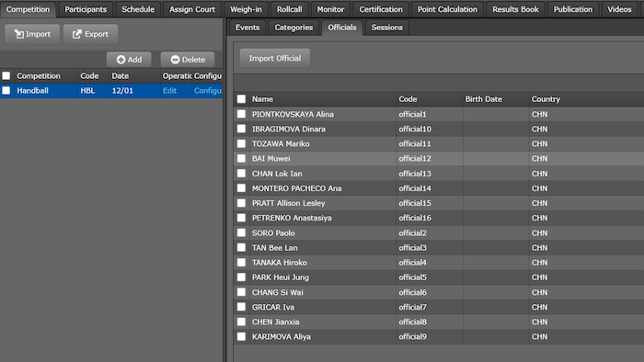This screenshot has height=362, width=644.
Task: Check the box for SORO Paolo
Action: tap(241, 232)
